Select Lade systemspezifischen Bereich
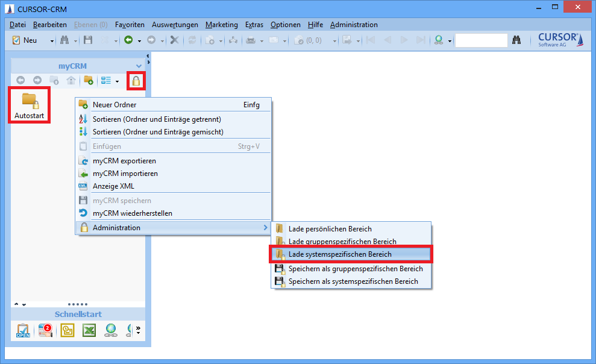 pos(340,254)
